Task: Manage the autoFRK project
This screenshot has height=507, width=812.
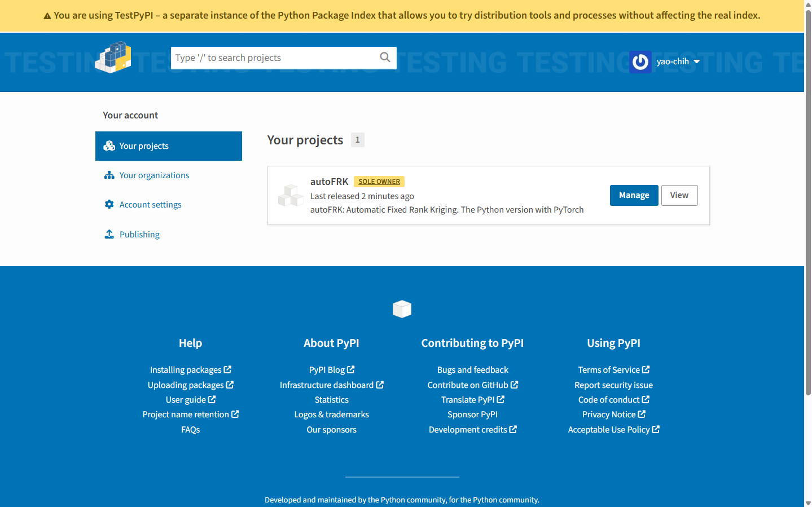Action: [634, 195]
